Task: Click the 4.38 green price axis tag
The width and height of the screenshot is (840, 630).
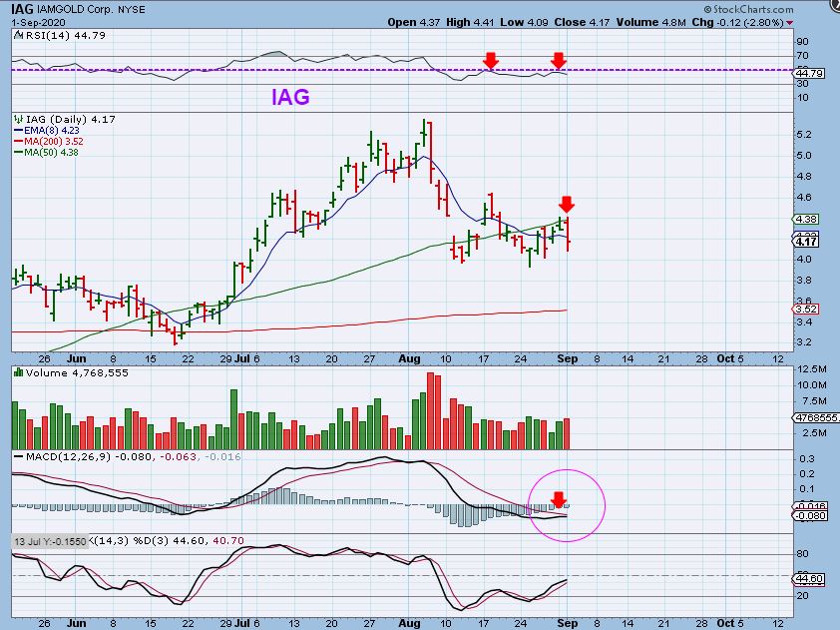Action: click(x=806, y=219)
